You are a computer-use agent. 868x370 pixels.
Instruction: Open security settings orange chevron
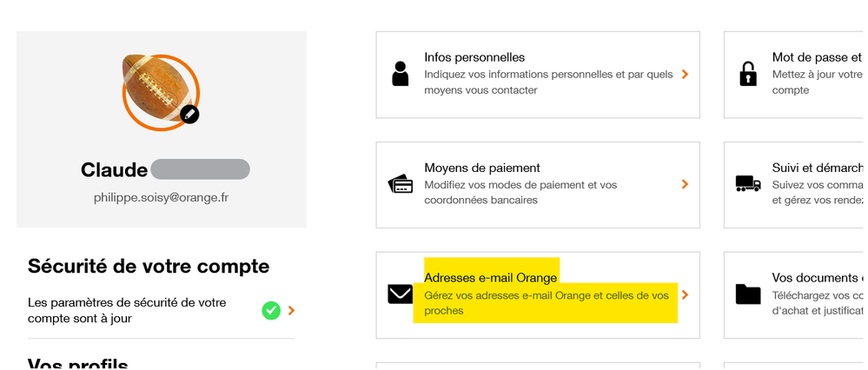click(x=292, y=310)
